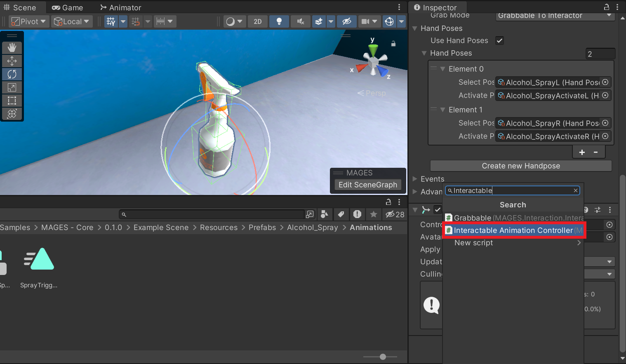Toggle favorite star in Project panel
The height and width of the screenshot is (364, 626).
pos(374,214)
